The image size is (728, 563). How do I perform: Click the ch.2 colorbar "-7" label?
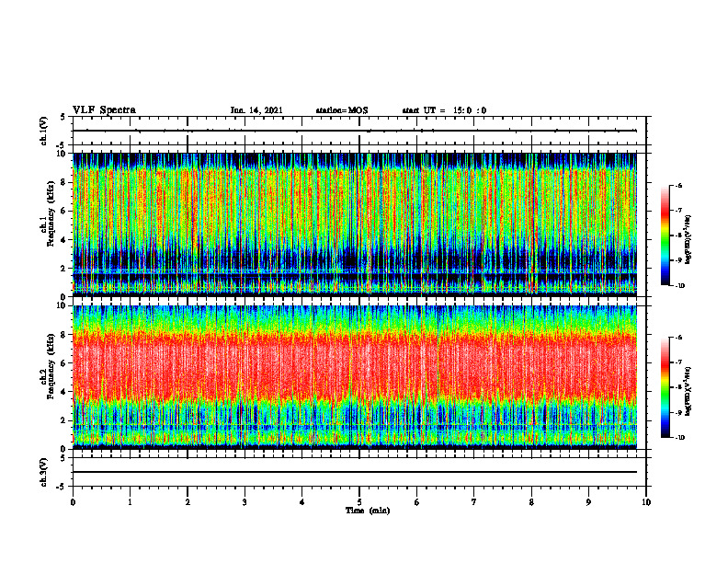pyautogui.click(x=678, y=362)
